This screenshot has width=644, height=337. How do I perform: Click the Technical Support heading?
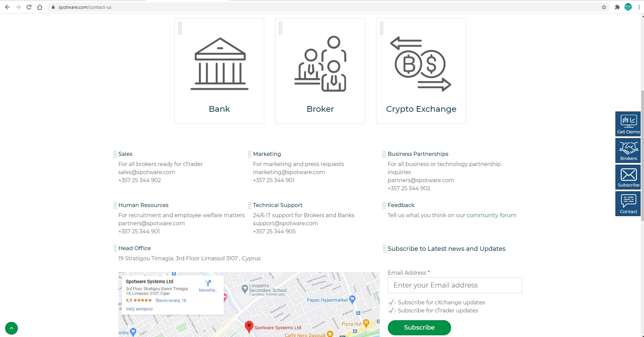coord(278,205)
